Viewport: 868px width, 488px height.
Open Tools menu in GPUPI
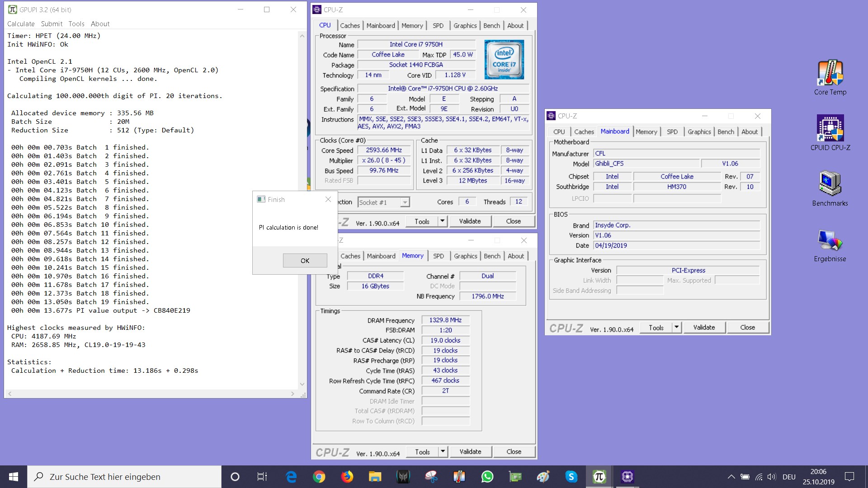pos(76,23)
